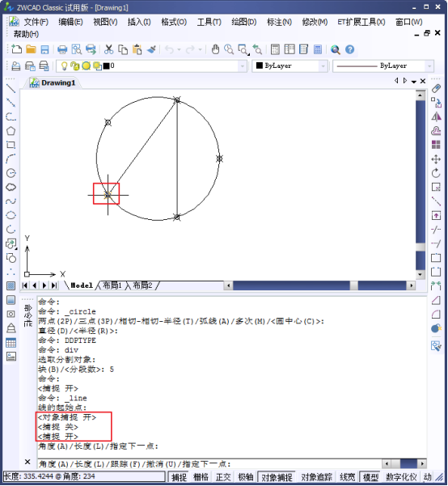Close the Drawing1 tab bar with X
448x486 pixels.
click(423, 81)
